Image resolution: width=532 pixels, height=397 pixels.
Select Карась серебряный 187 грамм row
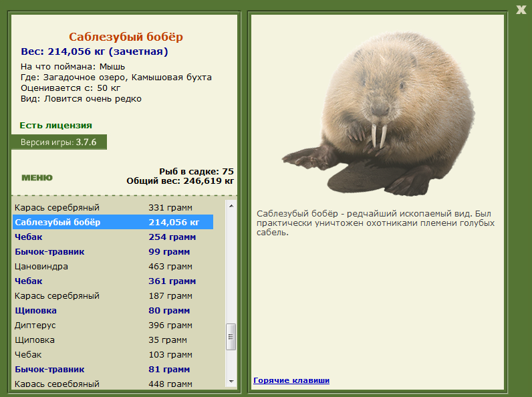(x=113, y=295)
